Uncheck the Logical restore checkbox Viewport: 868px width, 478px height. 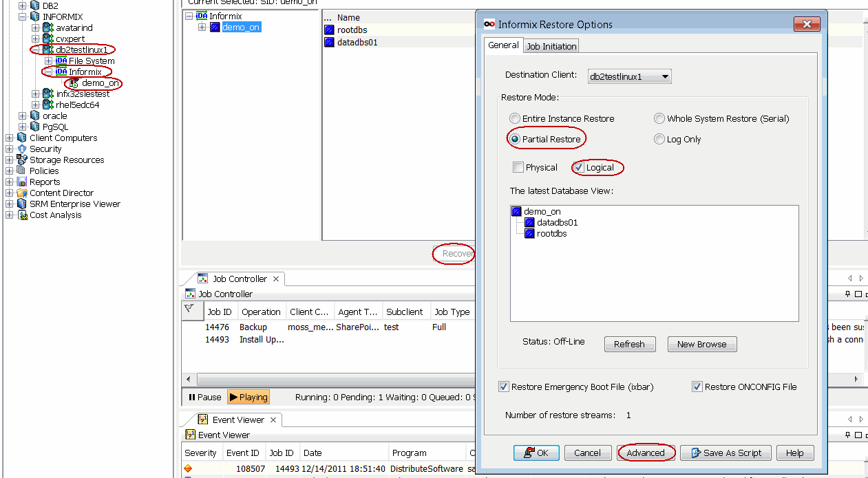[x=579, y=167]
